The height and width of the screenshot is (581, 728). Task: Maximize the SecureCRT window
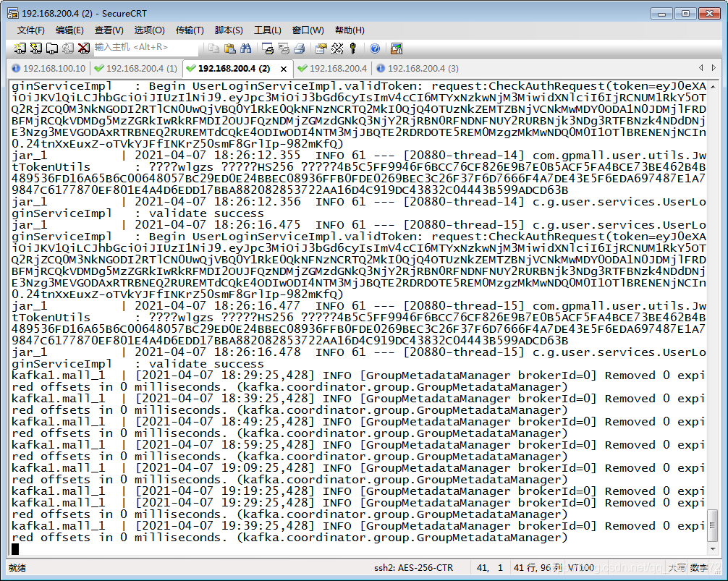(685, 14)
